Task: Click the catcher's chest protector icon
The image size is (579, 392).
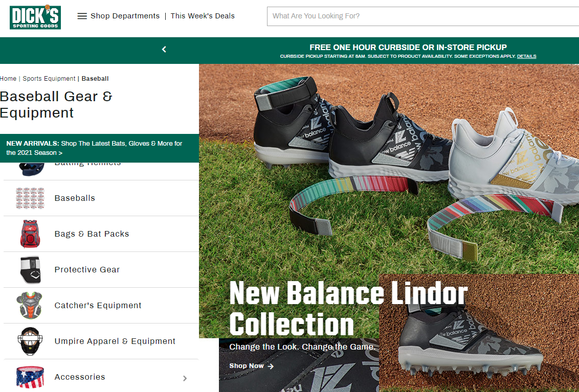Action: (30, 305)
